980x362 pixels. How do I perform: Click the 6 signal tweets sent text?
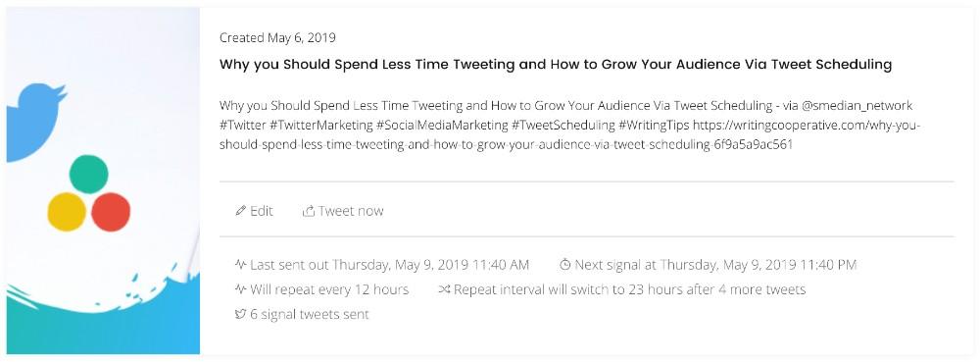tap(310, 314)
